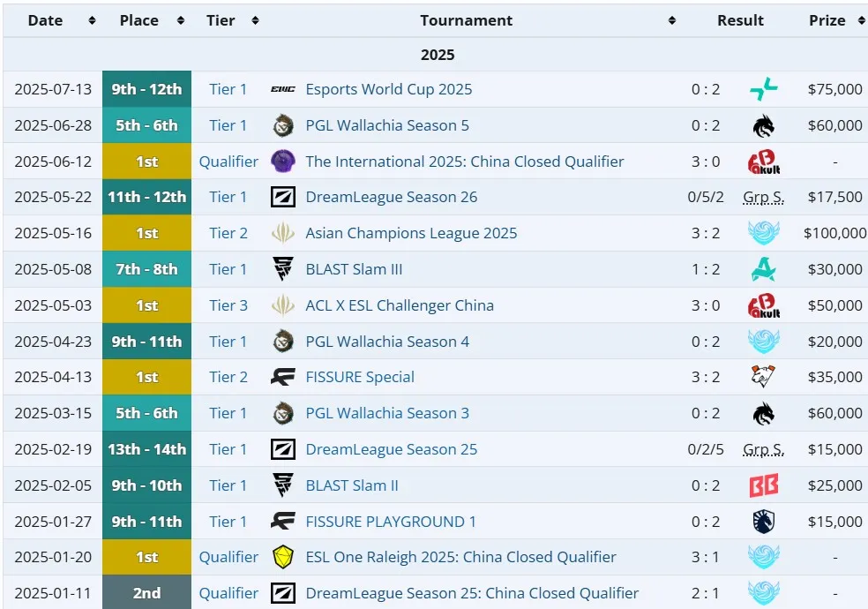
Task: Click the PGL icon next to Wallachia Season 5
Action: [283, 125]
